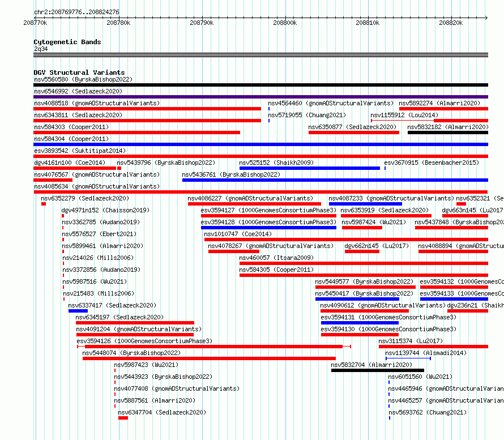
Task: Select nsv5436761 (ByrskaBishop2022) variant
Action: click(x=335, y=180)
